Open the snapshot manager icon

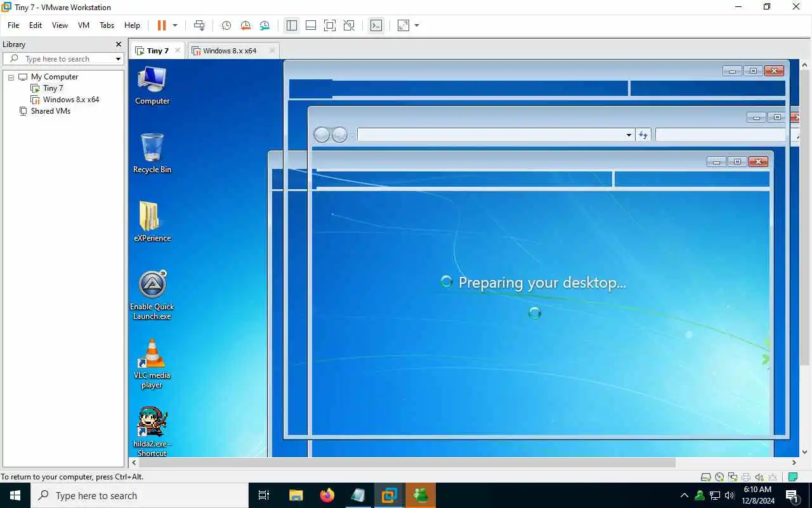pyautogui.click(x=265, y=25)
